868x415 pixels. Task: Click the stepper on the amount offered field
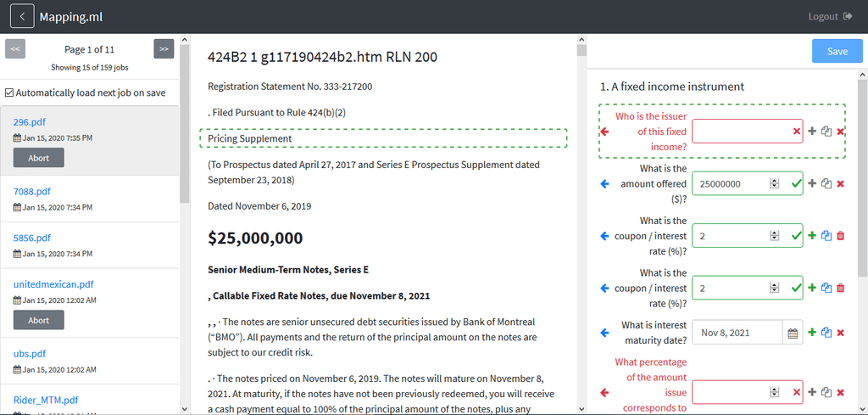(774, 183)
